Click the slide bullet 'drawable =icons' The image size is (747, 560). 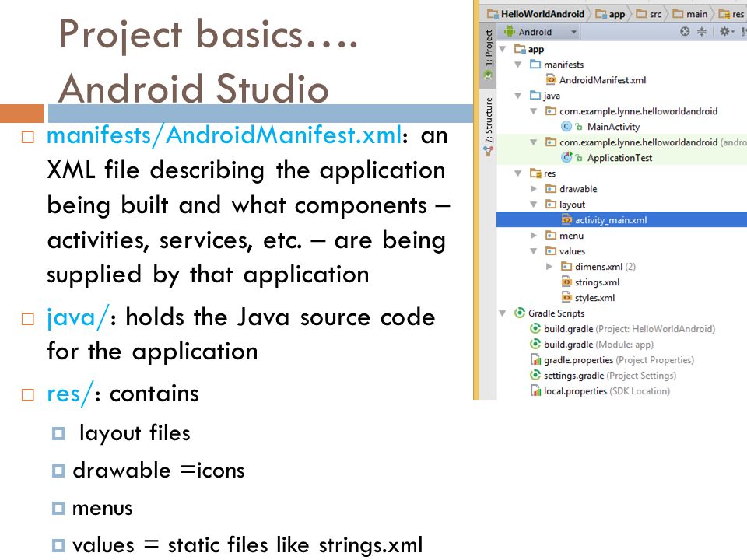(159, 471)
